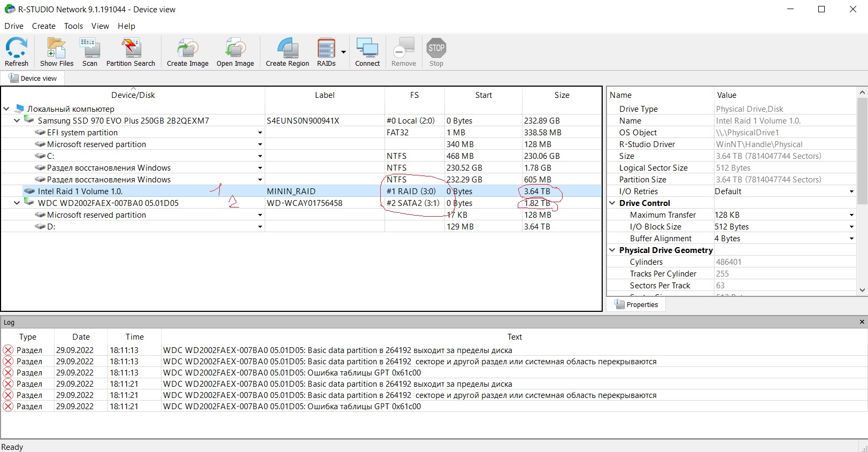Viewport: 868px width, 452px height.
Task: Open dropdown for D: partition row
Action: [260, 227]
